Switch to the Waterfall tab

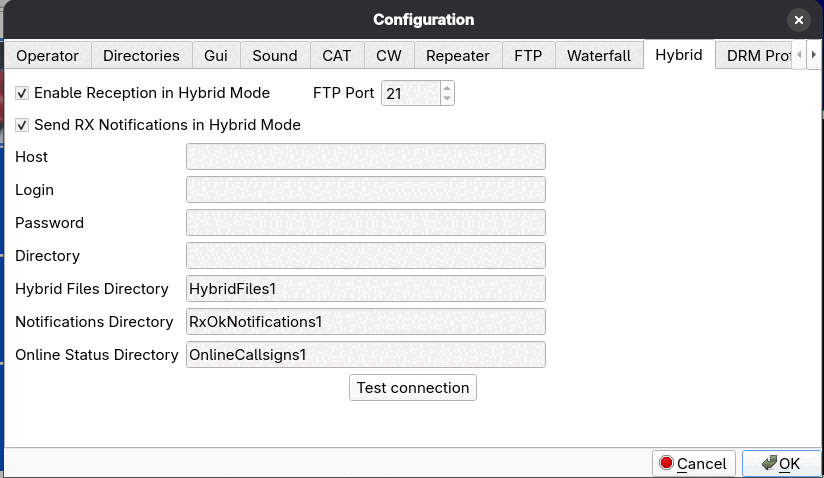pyautogui.click(x=599, y=56)
